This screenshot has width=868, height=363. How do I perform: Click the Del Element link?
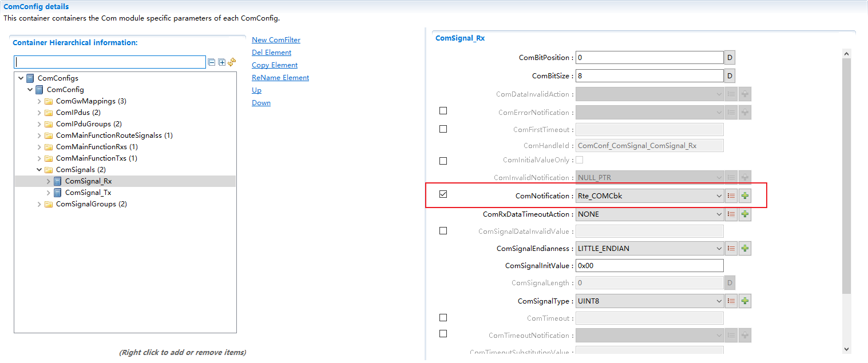point(271,53)
